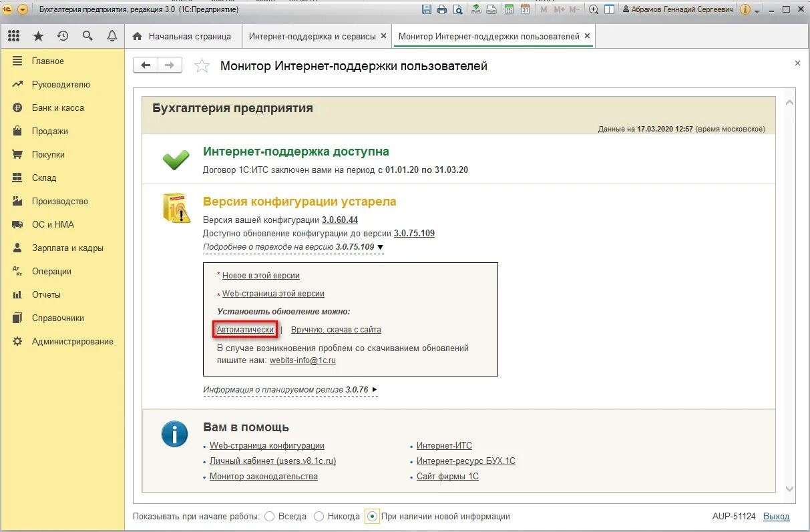Close Интернет-поддержка и сервисы tab
810x532 pixels.
[383, 36]
